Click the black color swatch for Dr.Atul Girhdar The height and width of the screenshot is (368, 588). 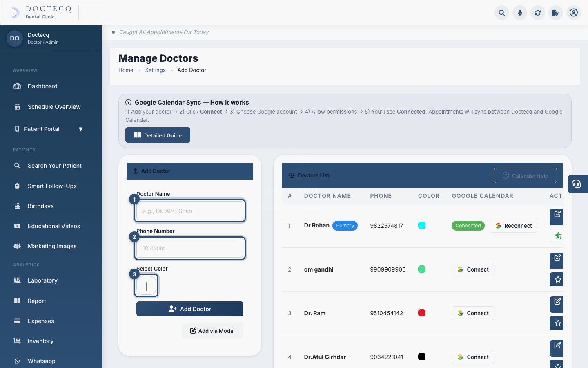point(422,357)
